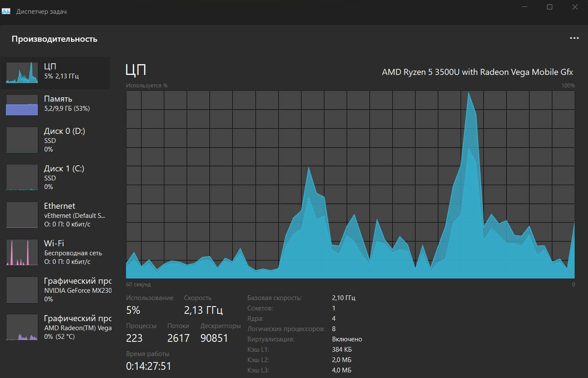This screenshot has width=588, height=378.
Task: Click the AMD Ryzen 5 3500U processor name
Action: (x=477, y=72)
